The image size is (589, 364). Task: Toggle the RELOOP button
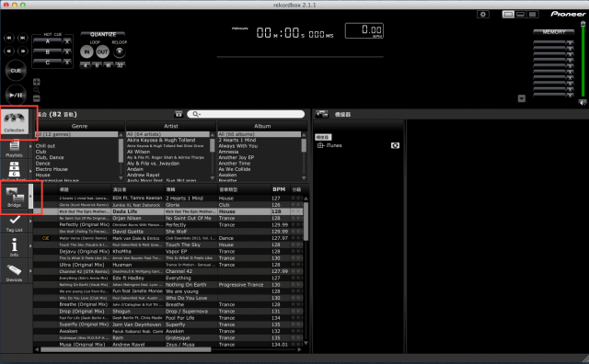(x=120, y=51)
